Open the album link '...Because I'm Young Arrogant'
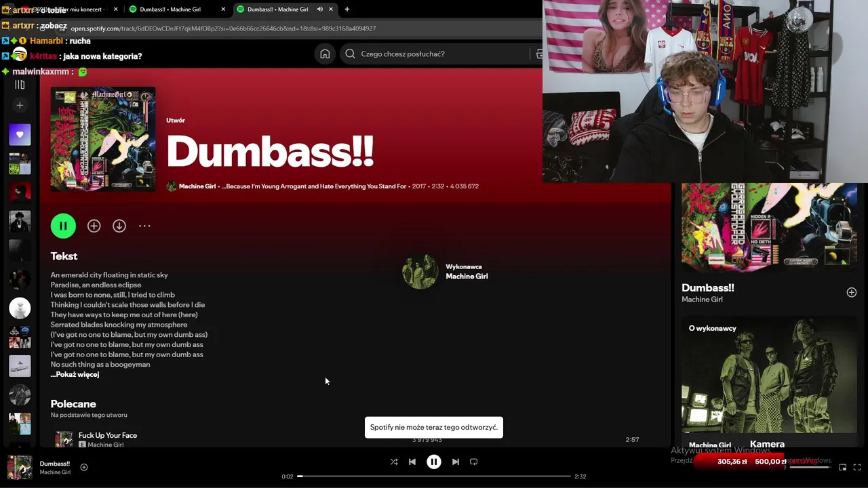868x488 pixels. (314, 186)
